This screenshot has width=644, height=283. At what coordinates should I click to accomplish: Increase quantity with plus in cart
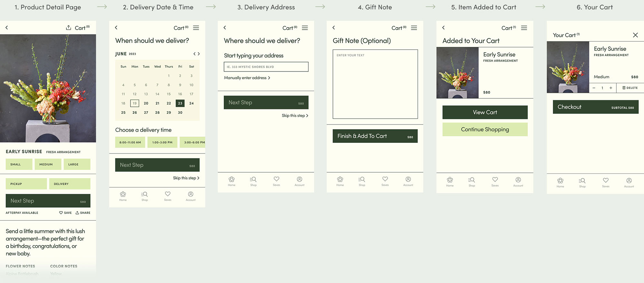point(611,88)
